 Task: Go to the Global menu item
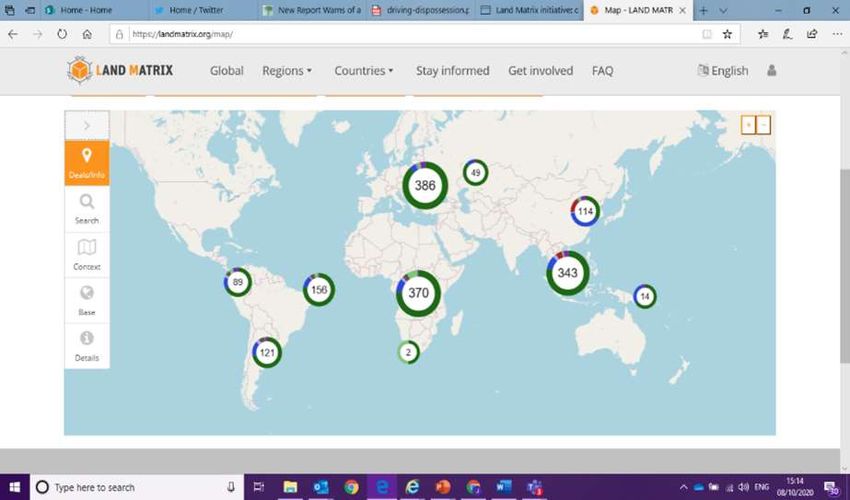click(x=227, y=71)
